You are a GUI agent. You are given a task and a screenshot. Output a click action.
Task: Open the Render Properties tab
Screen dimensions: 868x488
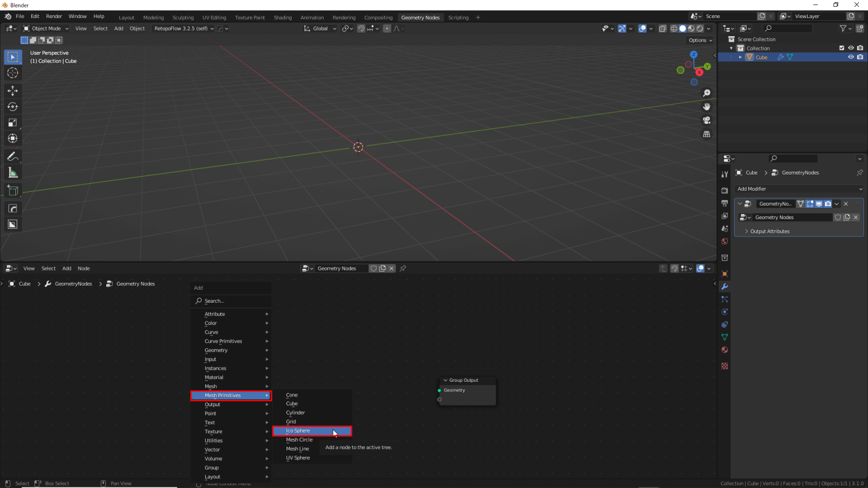click(725, 190)
